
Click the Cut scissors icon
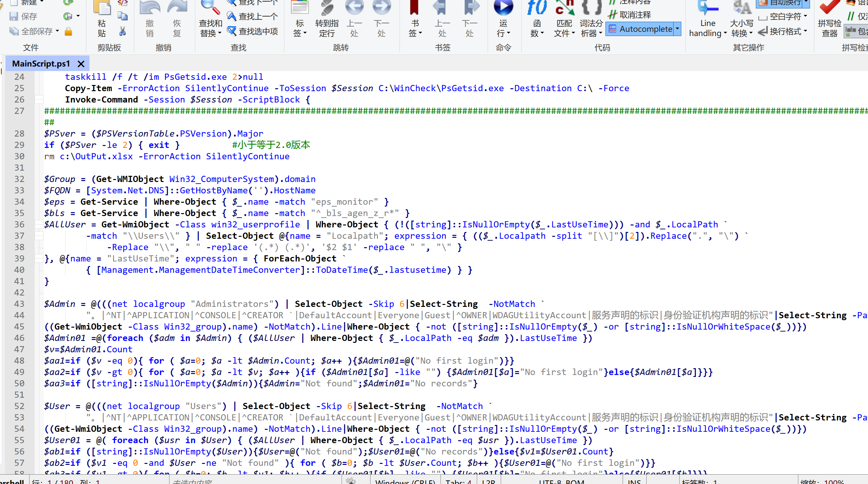pos(122,32)
